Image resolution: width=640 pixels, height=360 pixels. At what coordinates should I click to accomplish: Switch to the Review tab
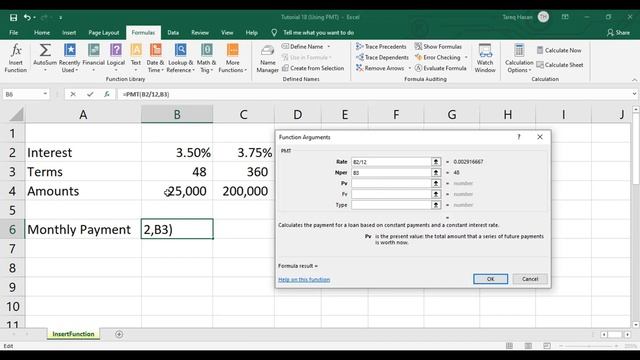200,33
